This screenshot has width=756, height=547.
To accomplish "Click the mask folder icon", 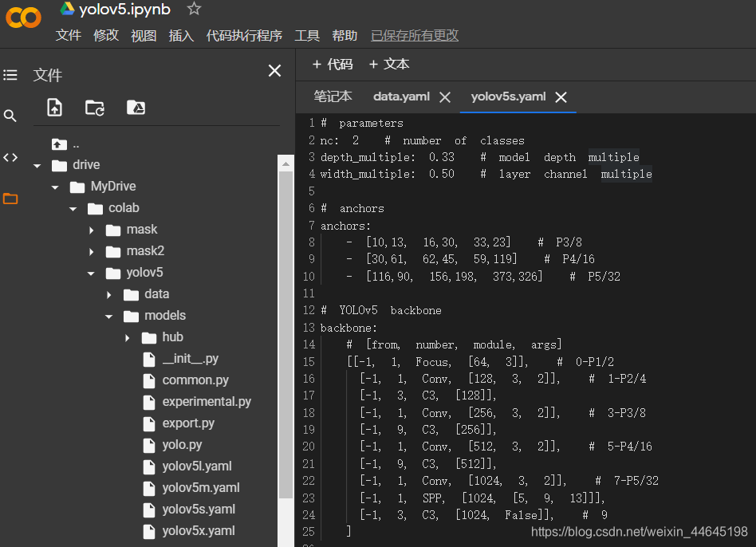I will pos(113,230).
